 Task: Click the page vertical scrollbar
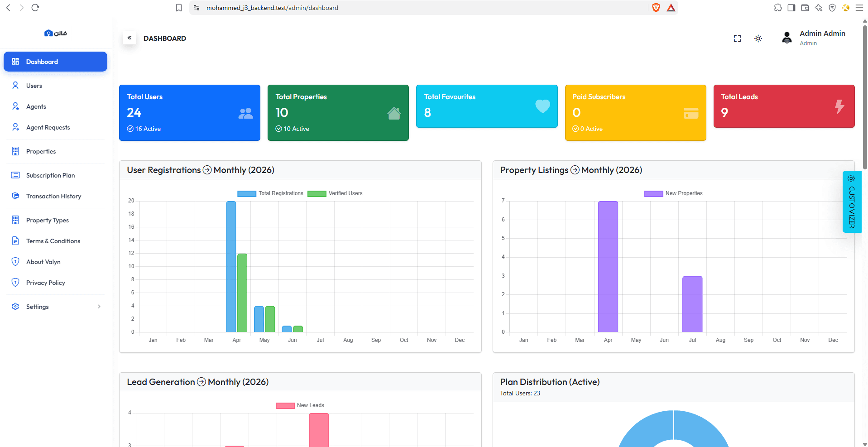click(x=865, y=97)
